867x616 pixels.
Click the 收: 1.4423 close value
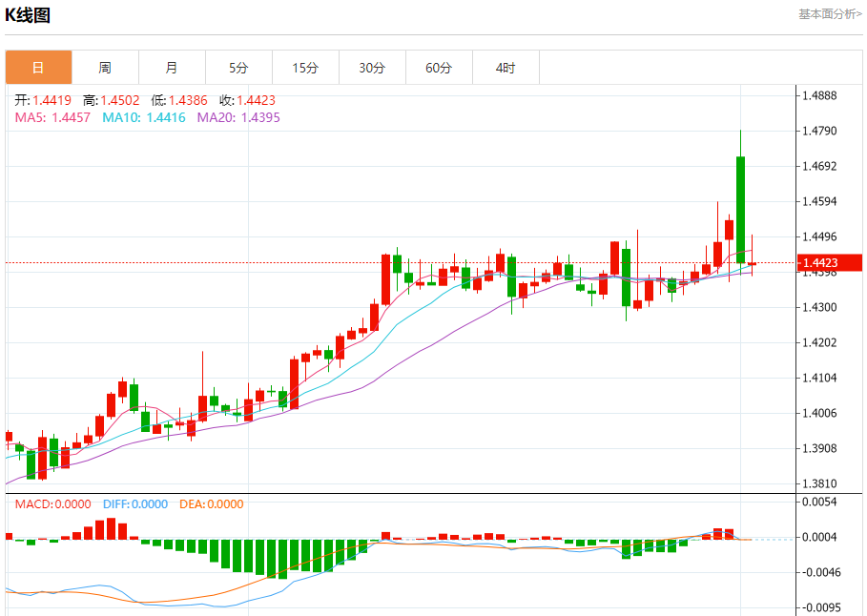247,100
